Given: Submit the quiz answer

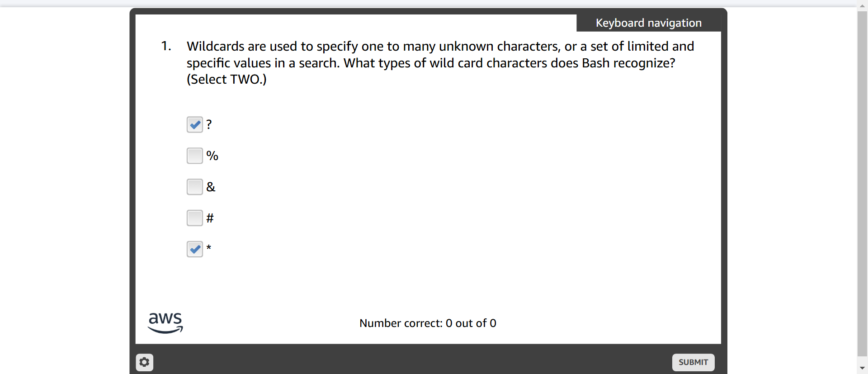Looking at the screenshot, I should click(693, 362).
